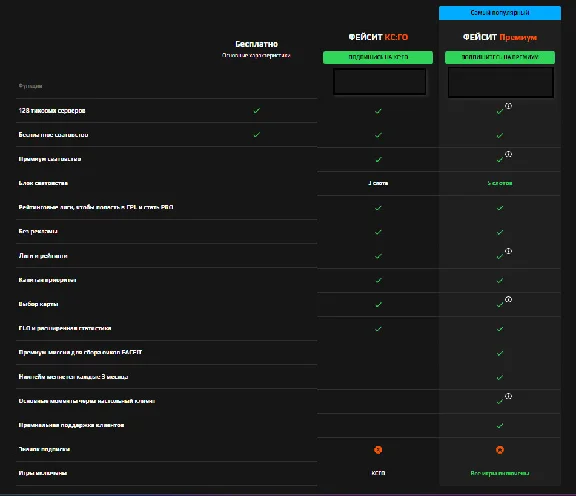Open info icon in 128 тиковых серверов row

(x=508, y=106)
